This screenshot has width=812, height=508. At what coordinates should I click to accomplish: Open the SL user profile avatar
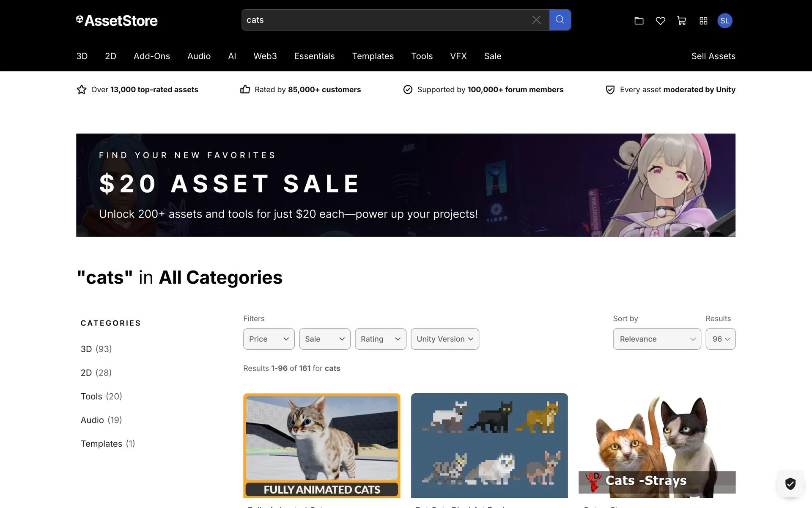coord(725,21)
